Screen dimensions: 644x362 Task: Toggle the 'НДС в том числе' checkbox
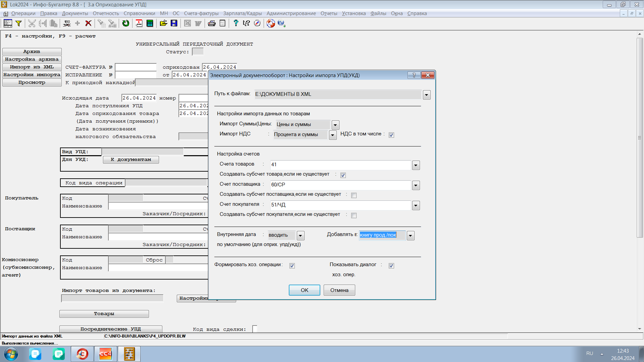(x=391, y=135)
